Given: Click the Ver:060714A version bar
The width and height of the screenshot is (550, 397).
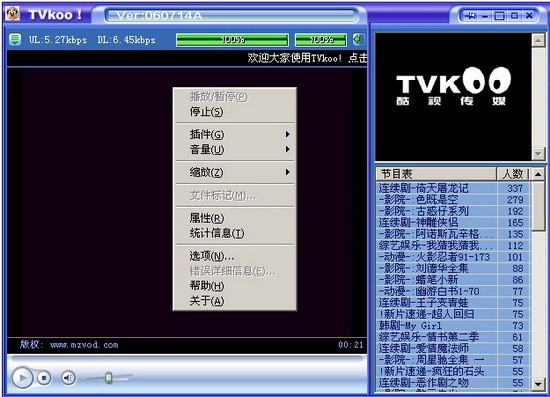Looking at the screenshot, I should pyautogui.click(x=232, y=15).
